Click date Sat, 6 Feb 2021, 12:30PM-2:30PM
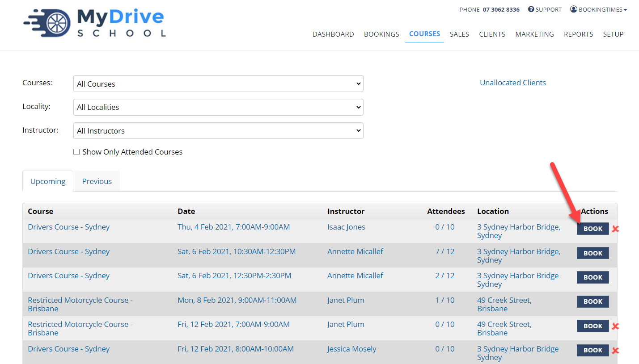 [x=234, y=276]
